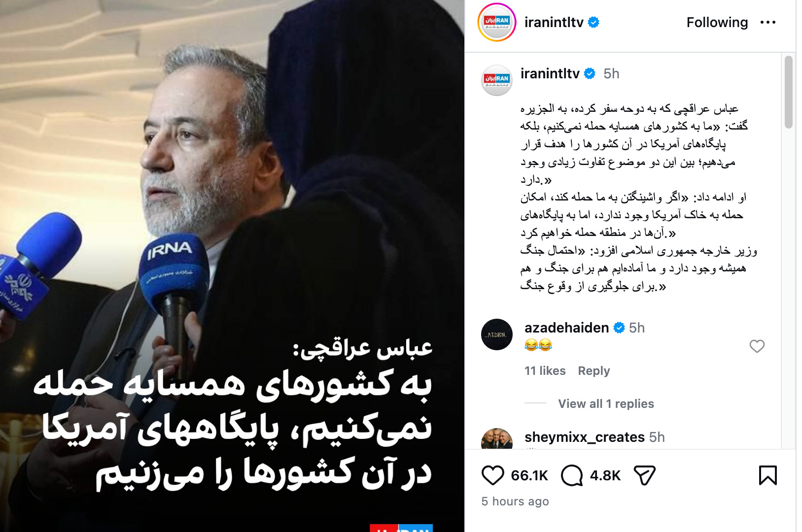This screenshot has width=802, height=532.
Task: Open iranintltv story profile picture in header
Action: 497,22
